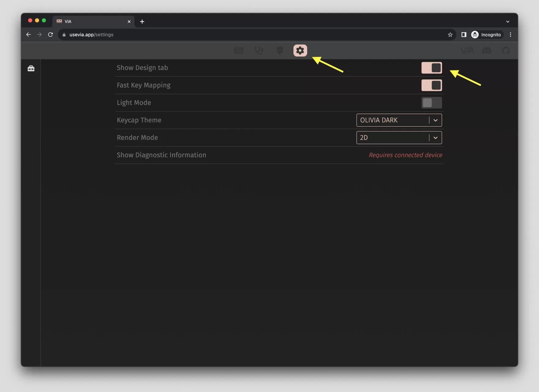The image size is (539, 392).
Task: Turn off Fast Key Mapping toggle
Action: pyautogui.click(x=432, y=85)
